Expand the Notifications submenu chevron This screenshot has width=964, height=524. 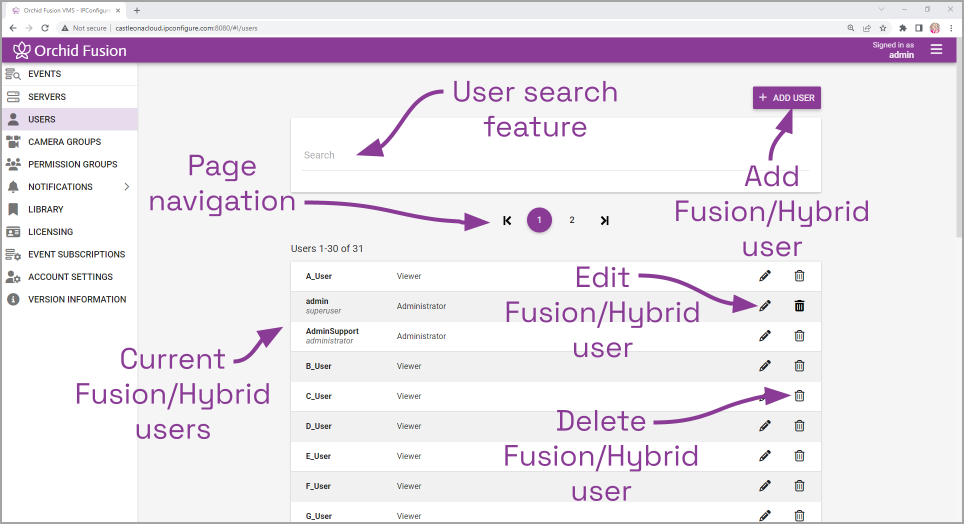tap(127, 186)
